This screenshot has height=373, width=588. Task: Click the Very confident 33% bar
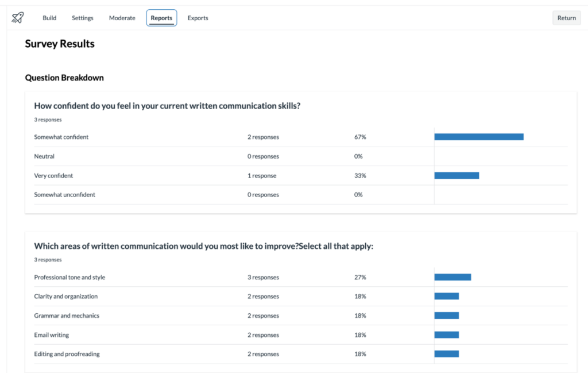tap(457, 175)
